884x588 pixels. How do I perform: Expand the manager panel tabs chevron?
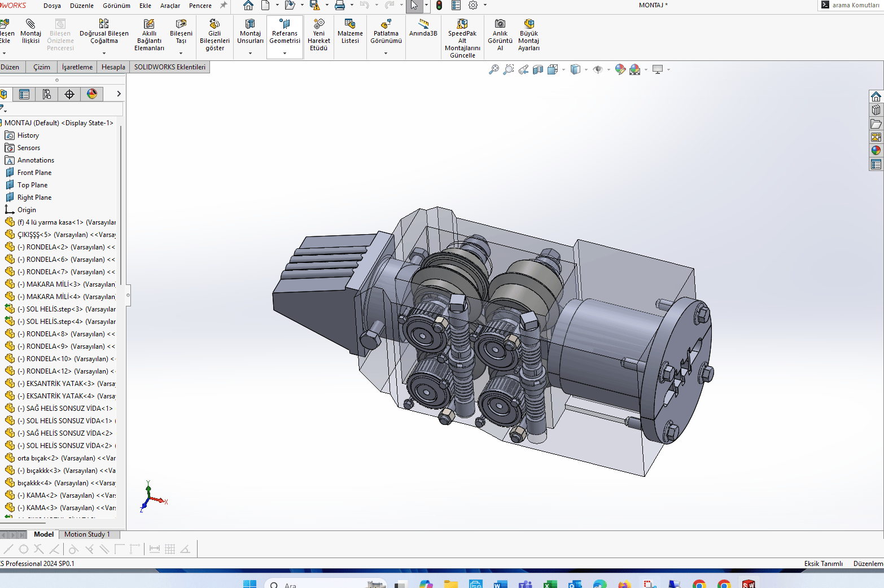pos(119,94)
